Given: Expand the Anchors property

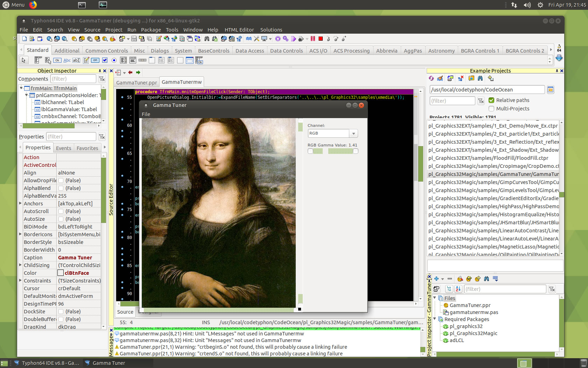Looking at the screenshot, I should tap(20, 203).
